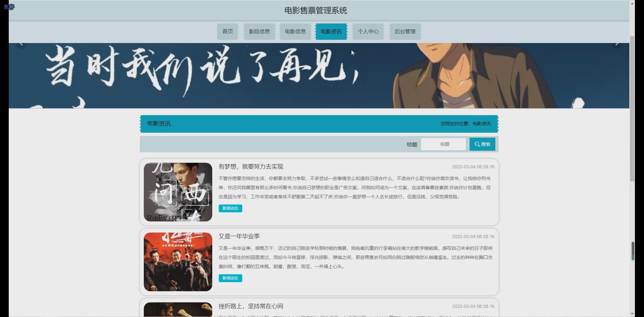The width and height of the screenshot is (644, 317).
Task: Open the 首页 nav tab
Action: tap(227, 32)
